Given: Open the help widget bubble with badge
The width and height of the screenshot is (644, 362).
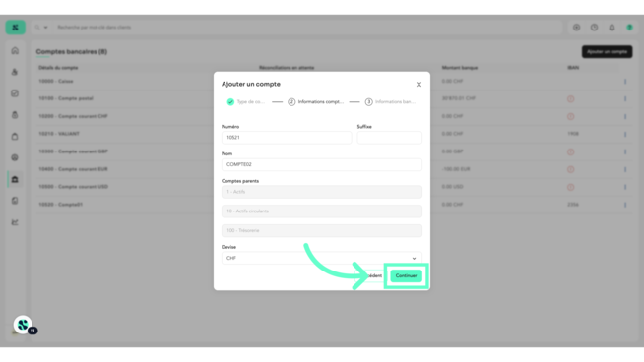Looking at the screenshot, I should pyautogui.click(x=23, y=325).
